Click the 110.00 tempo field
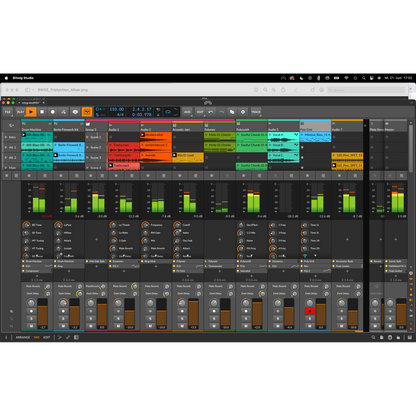This screenshot has height=416, width=416. click(x=117, y=109)
